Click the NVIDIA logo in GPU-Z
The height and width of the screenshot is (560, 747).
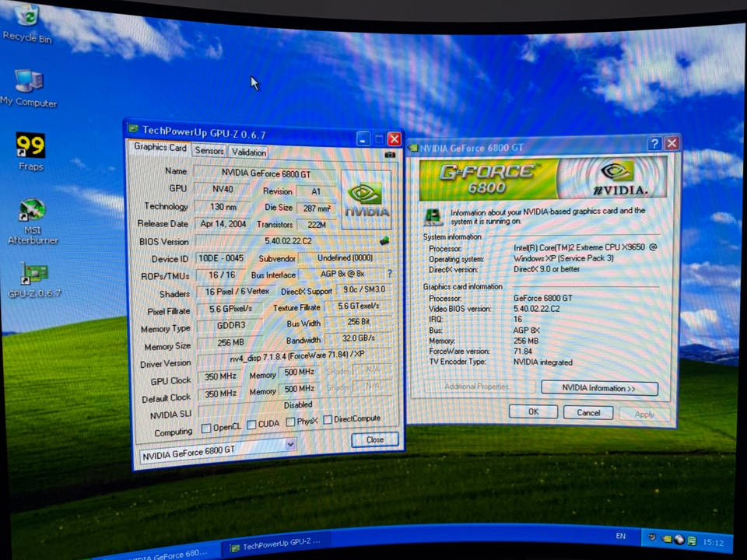[366, 200]
